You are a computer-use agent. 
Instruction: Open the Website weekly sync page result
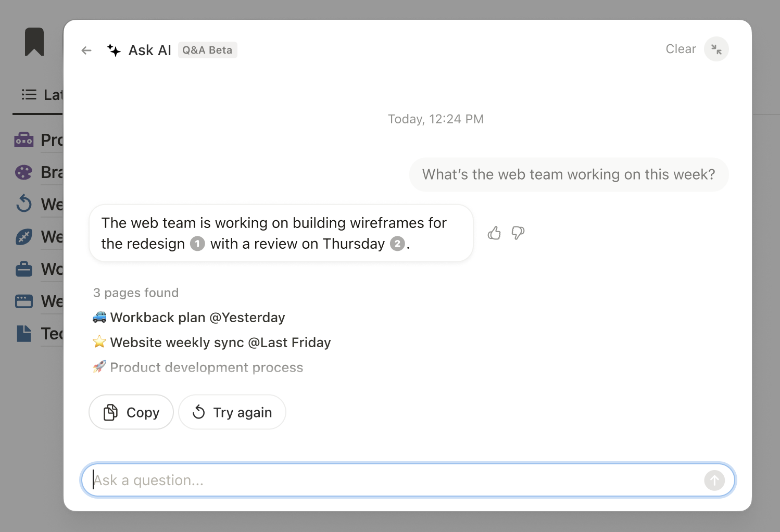(x=212, y=343)
